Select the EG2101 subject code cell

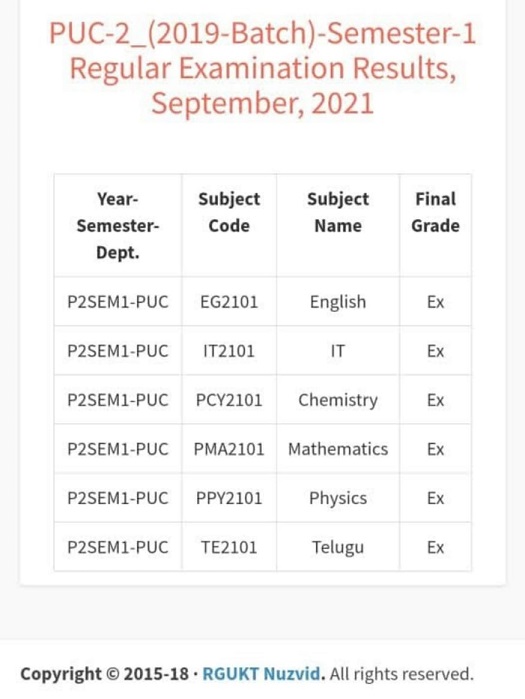229,302
